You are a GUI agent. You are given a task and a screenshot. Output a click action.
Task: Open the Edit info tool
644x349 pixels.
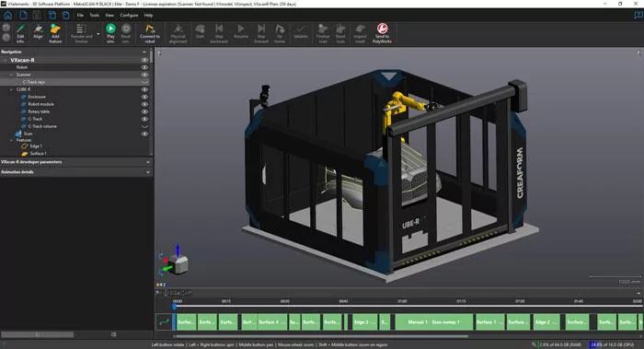pyautogui.click(x=20, y=33)
